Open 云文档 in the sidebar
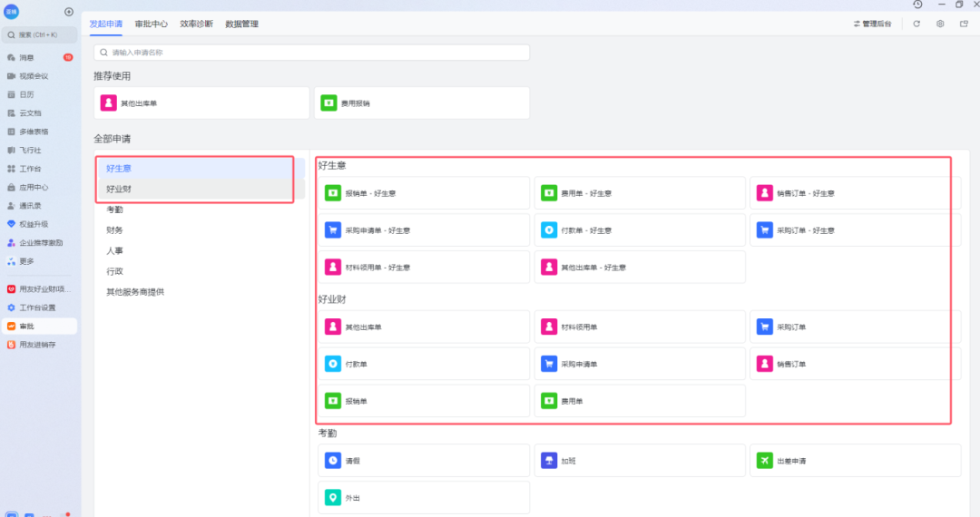This screenshot has height=517, width=980. click(x=39, y=113)
